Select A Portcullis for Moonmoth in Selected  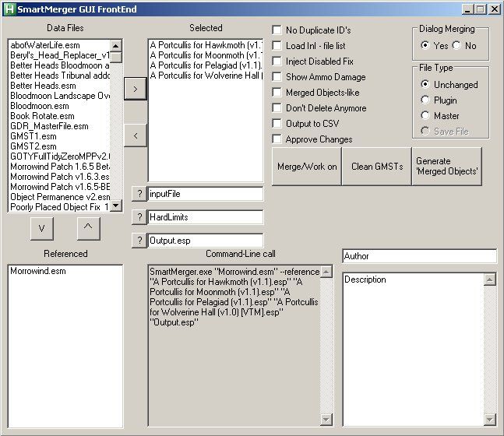[206, 55]
